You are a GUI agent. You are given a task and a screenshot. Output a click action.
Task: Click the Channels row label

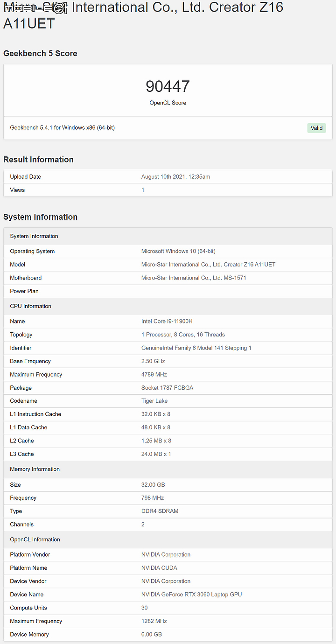[x=22, y=525]
